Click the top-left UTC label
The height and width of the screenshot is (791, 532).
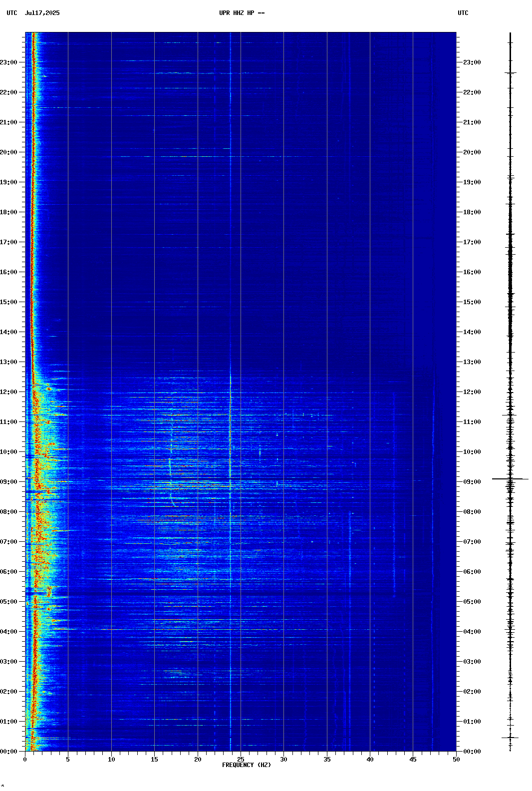click(x=12, y=13)
